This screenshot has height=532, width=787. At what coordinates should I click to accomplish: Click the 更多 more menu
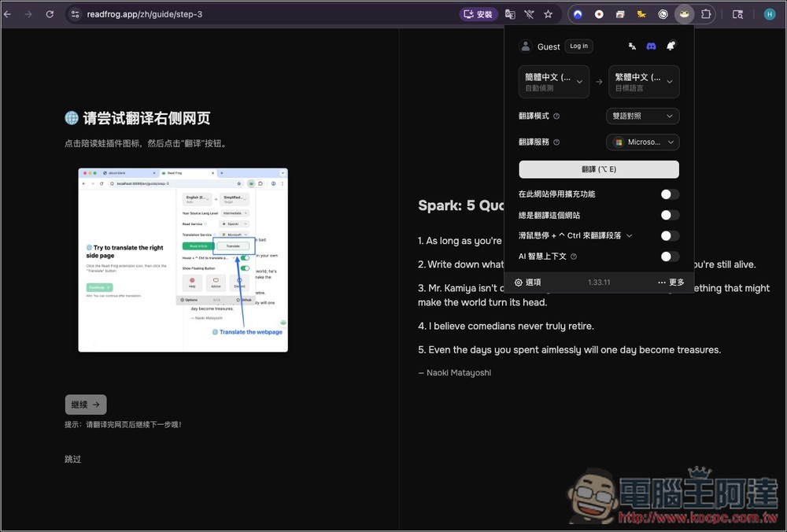[x=671, y=283]
